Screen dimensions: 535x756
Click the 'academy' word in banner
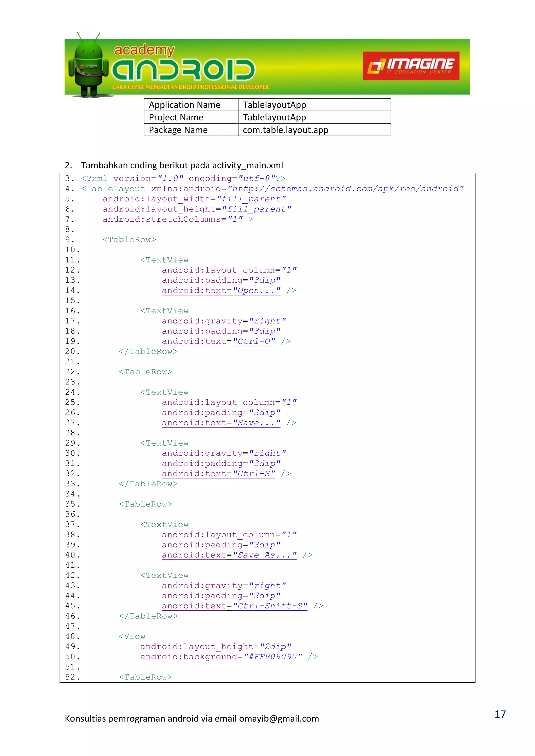click(144, 50)
